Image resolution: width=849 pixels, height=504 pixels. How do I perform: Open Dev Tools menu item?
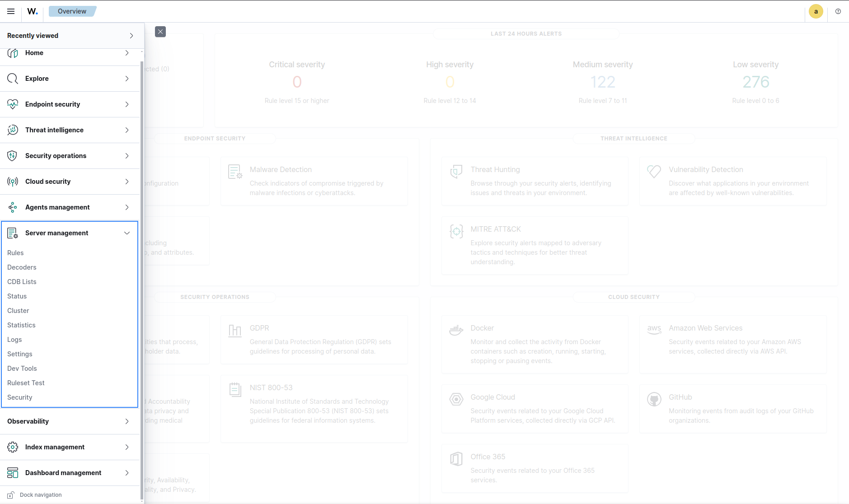(22, 369)
